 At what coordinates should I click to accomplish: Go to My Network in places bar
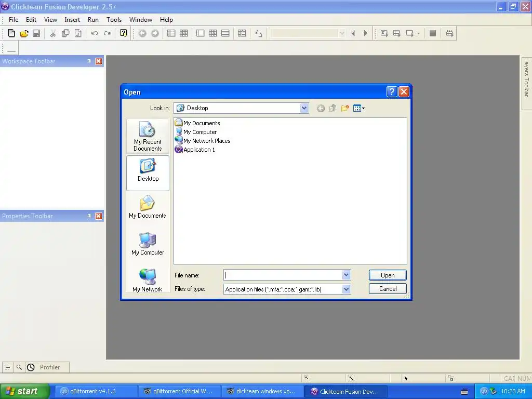coord(148,280)
